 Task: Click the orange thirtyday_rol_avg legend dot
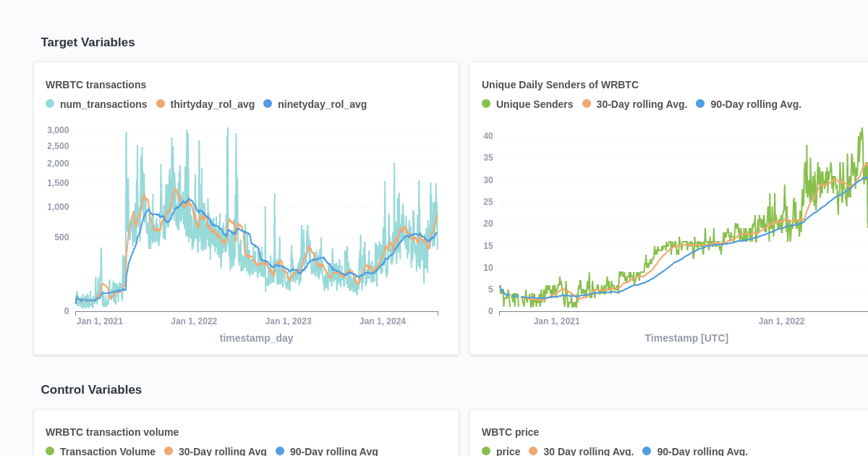(160, 104)
